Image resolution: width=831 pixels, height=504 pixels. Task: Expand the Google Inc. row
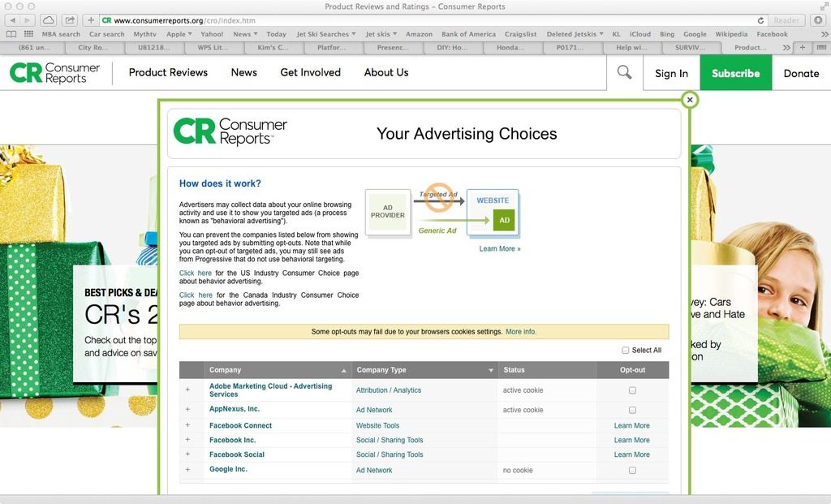click(x=187, y=469)
